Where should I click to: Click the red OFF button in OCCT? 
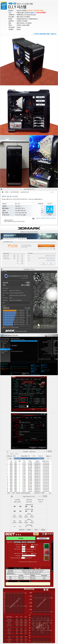[46, 552]
